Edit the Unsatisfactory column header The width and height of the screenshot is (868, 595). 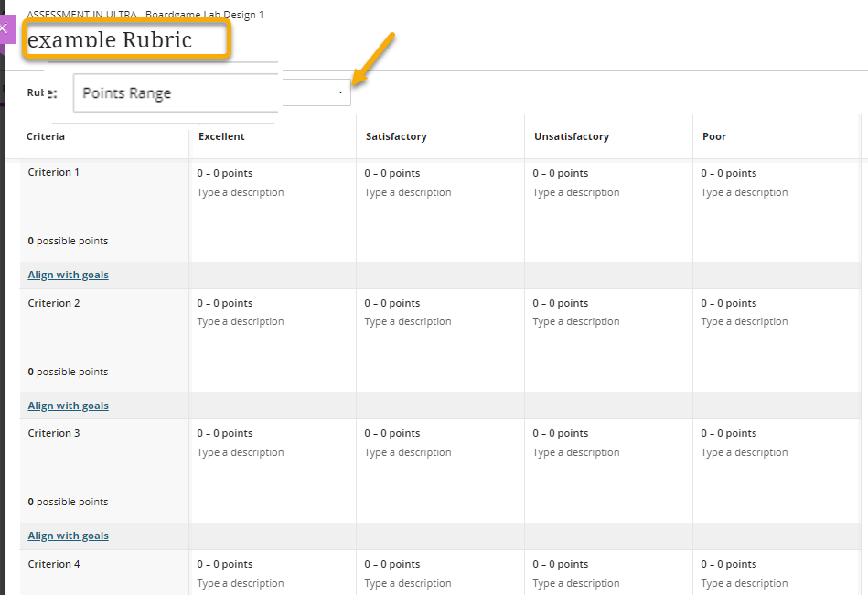571,135
